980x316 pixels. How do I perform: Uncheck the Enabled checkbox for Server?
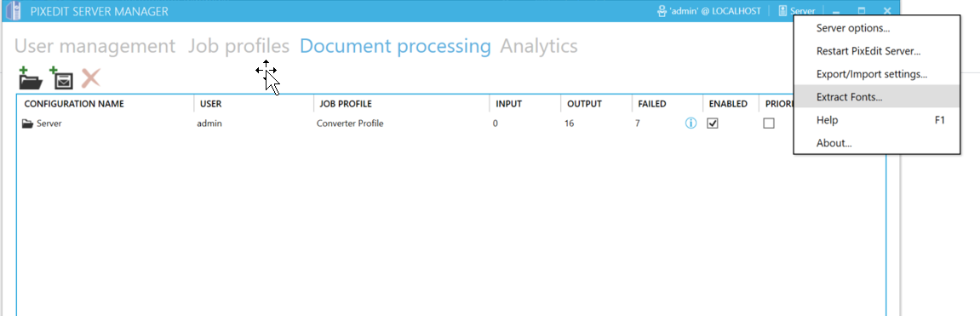[713, 124]
